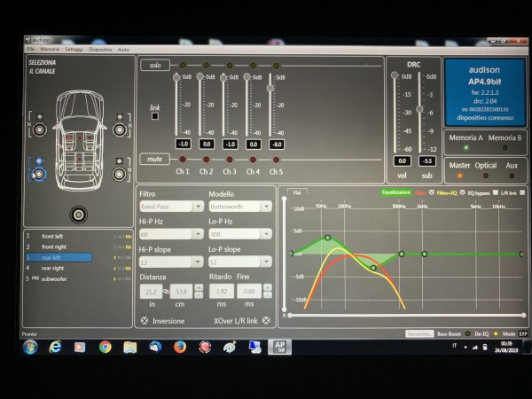The height and width of the screenshot is (399, 532).
Task: Click the Flat equalizer button
Action: pos(297,192)
